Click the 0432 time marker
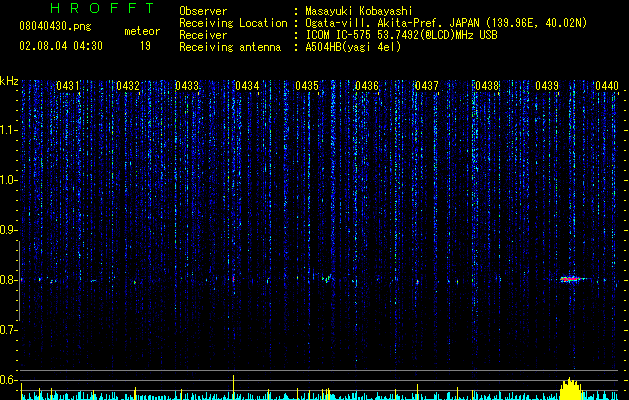629x400 pixels. tap(128, 86)
